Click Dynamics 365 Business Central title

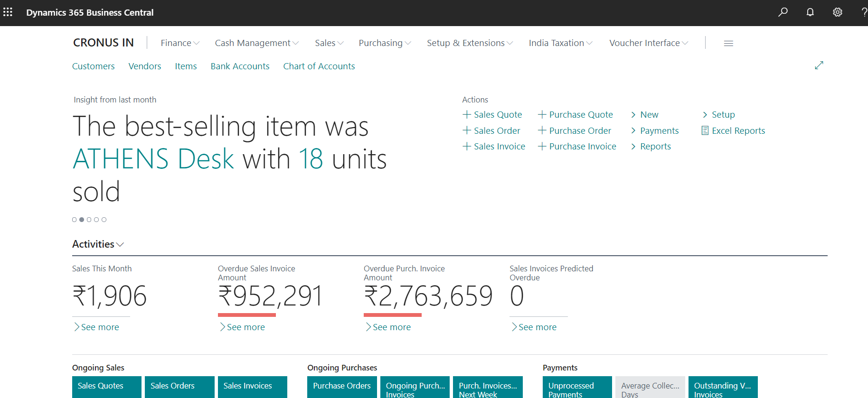pos(90,12)
